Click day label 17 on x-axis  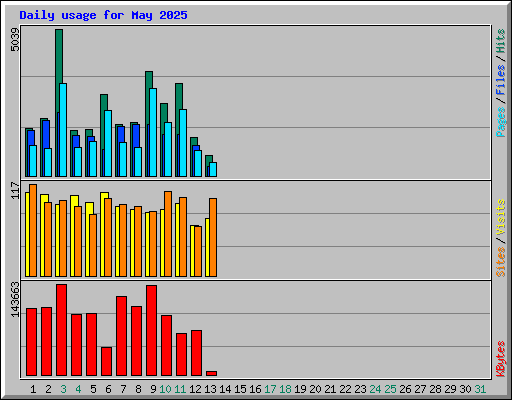(x=270, y=389)
